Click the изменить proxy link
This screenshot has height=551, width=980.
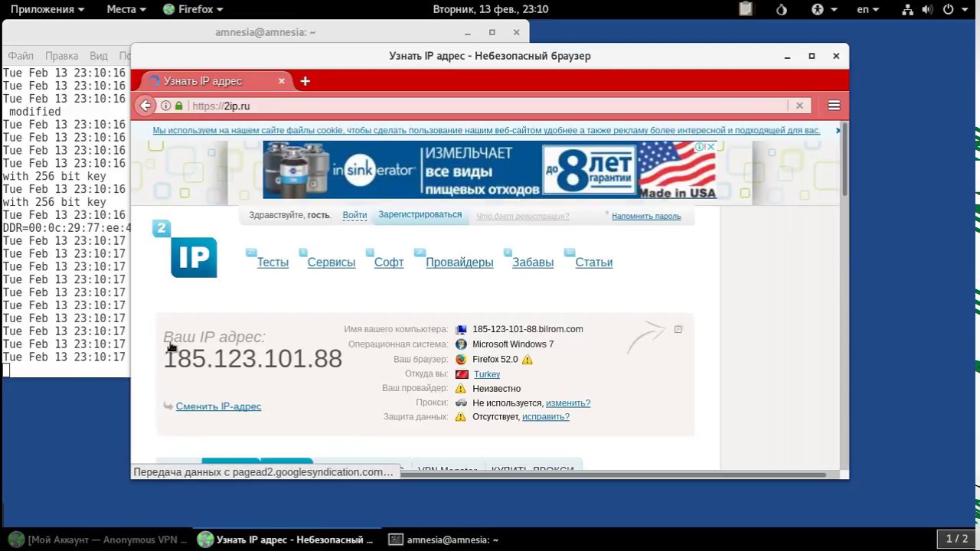(568, 403)
